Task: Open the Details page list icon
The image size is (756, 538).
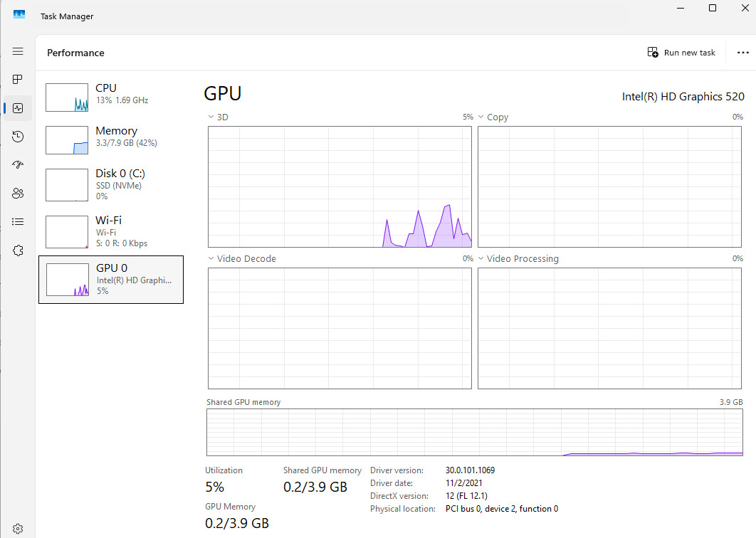Action: coord(18,222)
